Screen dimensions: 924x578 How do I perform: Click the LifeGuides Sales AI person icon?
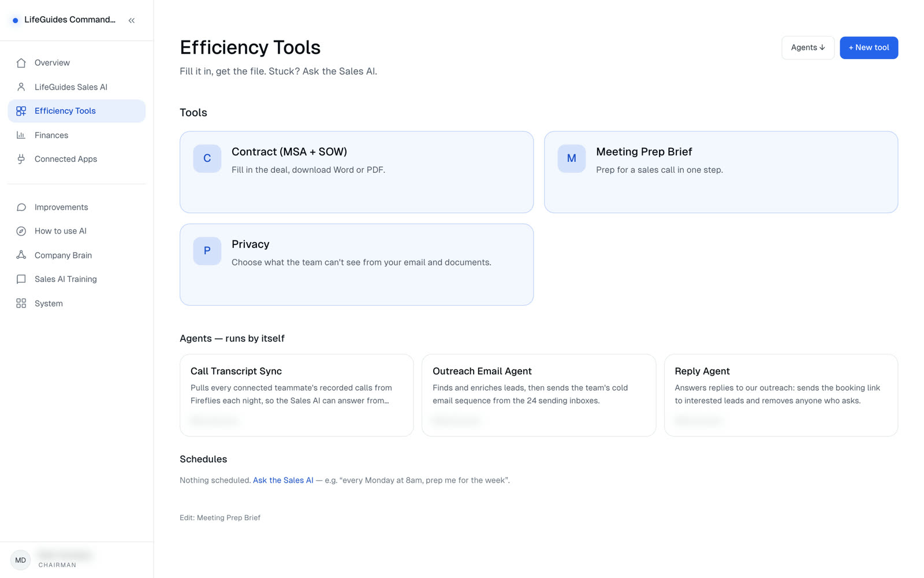point(21,87)
